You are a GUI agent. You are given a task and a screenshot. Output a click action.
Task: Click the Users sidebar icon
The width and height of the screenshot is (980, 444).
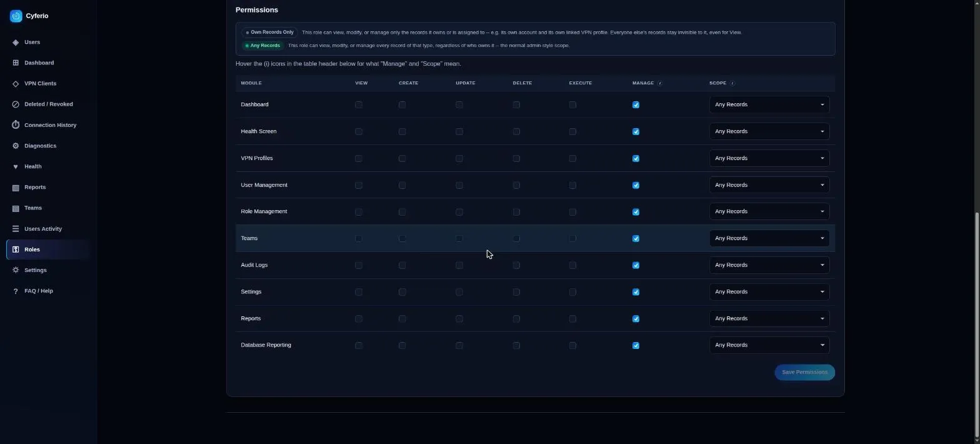[16, 42]
